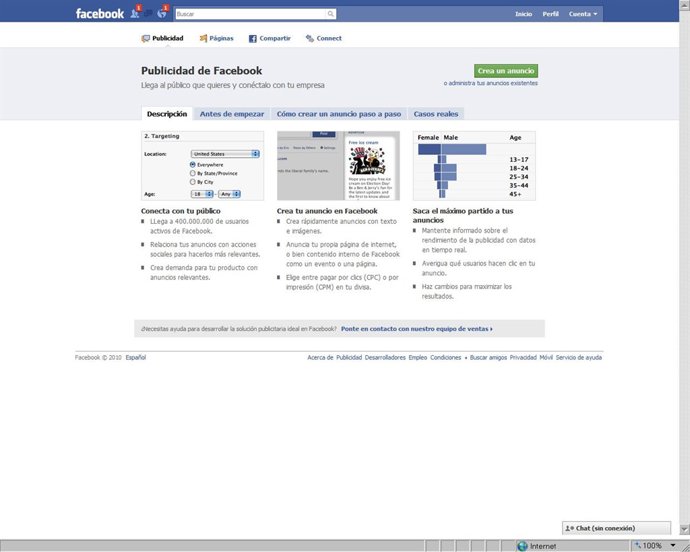Expand the Cuenta dropdown menu
This screenshot has width=690, height=552.
(583, 14)
